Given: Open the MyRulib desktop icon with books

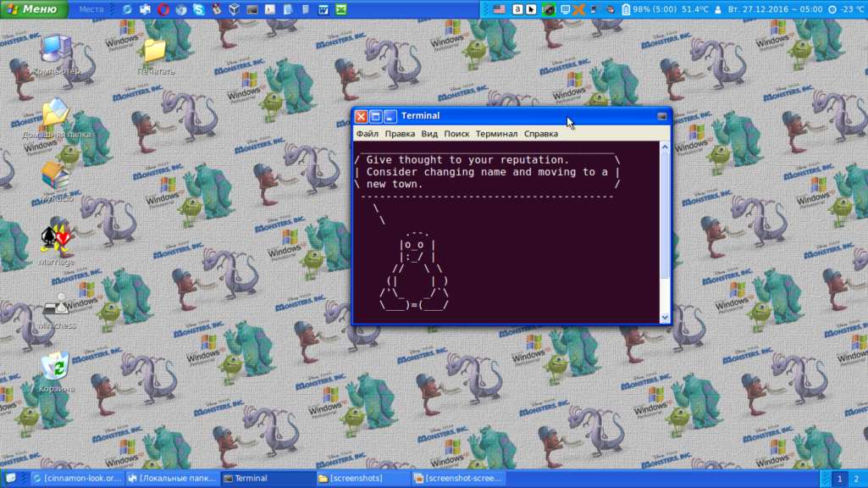Looking at the screenshot, I should (x=56, y=181).
